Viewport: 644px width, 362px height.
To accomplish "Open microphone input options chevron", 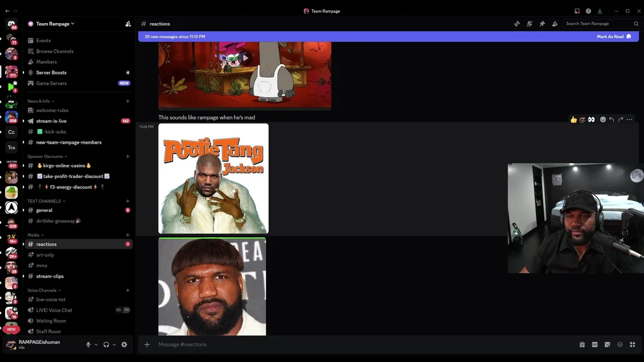I will click(96, 345).
